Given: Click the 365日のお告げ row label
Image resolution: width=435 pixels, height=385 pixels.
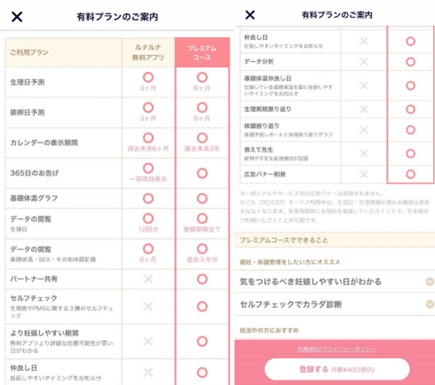Looking at the screenshot, I should point(34,173).
